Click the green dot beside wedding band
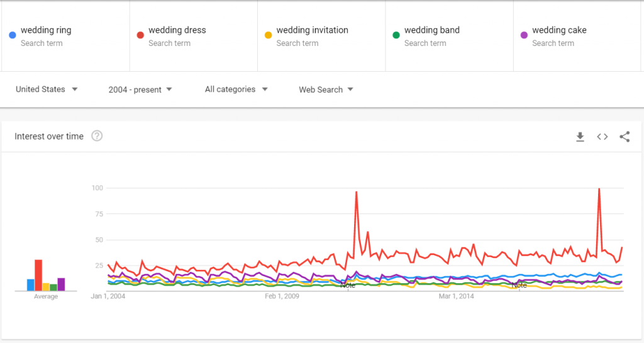644x343 pixels. point(396,35)
